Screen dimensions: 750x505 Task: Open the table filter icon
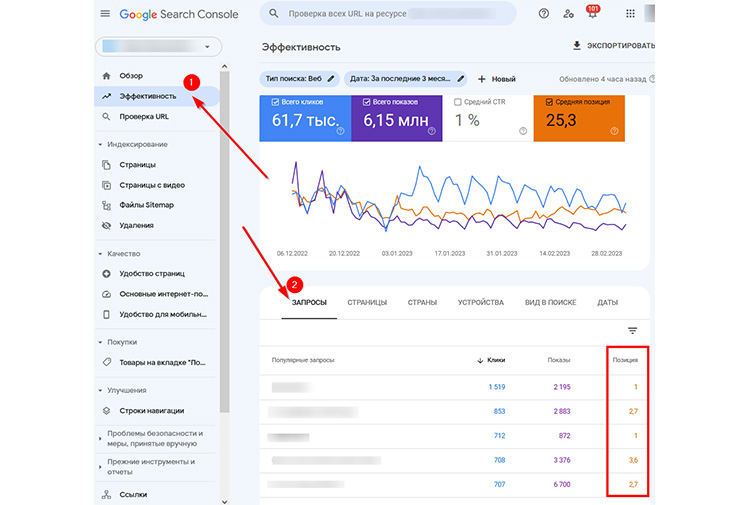click(632, 331)
